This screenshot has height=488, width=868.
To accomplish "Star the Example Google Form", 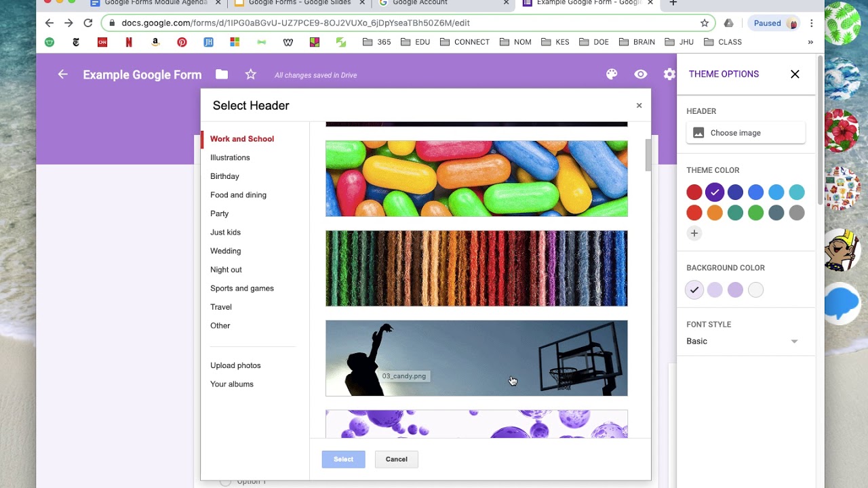I will coord(251,75).
